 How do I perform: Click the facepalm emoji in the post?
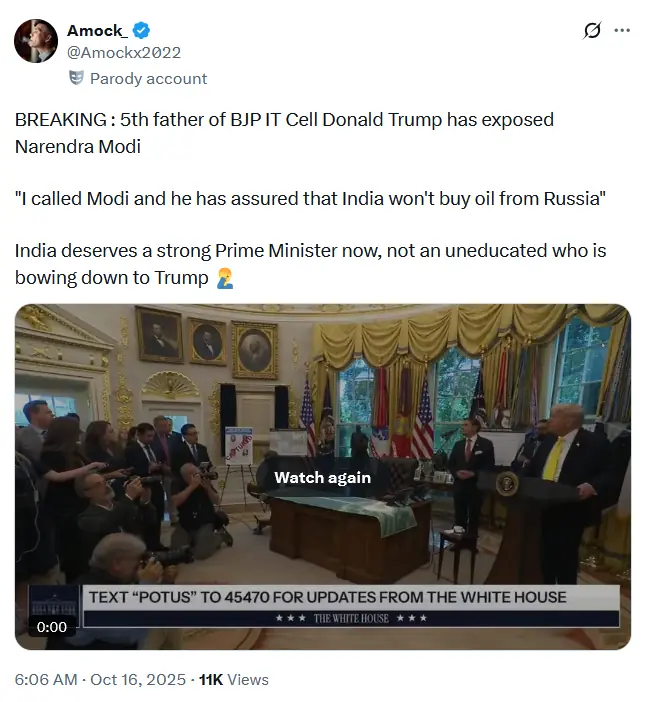[x=225, y=278]
